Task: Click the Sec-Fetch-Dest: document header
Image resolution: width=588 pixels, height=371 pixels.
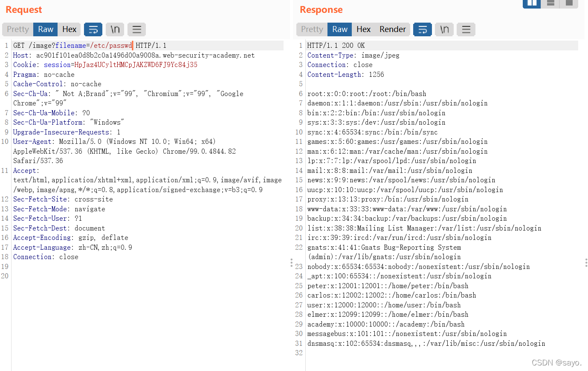Action: click(59, 228)
